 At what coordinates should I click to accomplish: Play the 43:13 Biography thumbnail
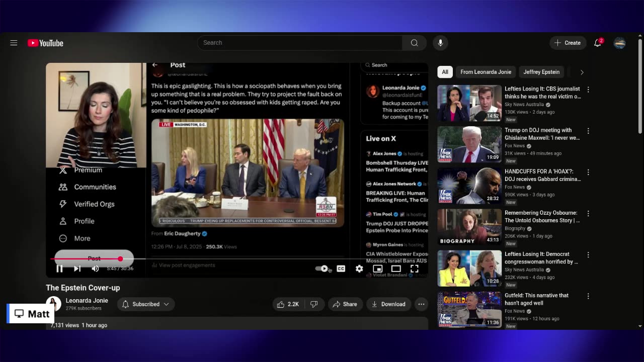pos(469,227)
